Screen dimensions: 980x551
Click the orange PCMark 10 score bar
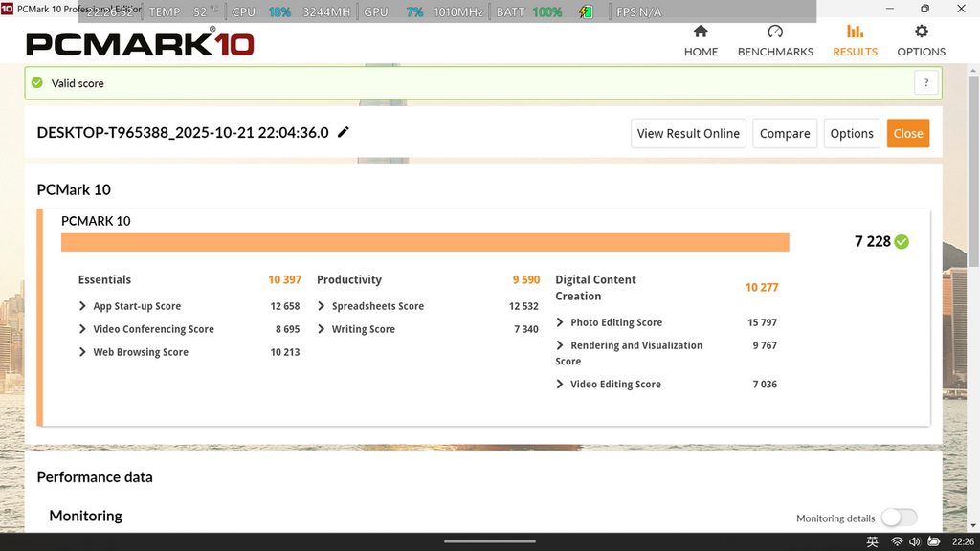click(425, 242)
